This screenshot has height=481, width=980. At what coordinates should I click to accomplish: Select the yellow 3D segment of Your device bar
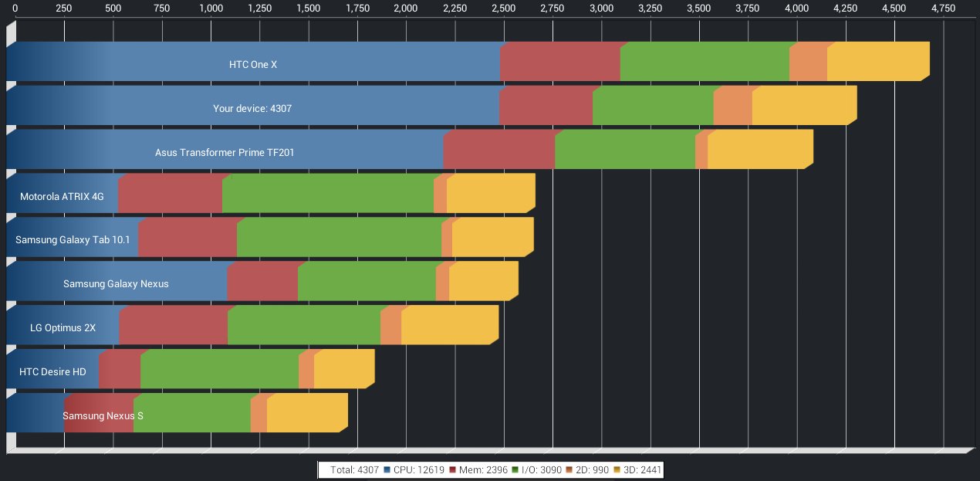805,106
